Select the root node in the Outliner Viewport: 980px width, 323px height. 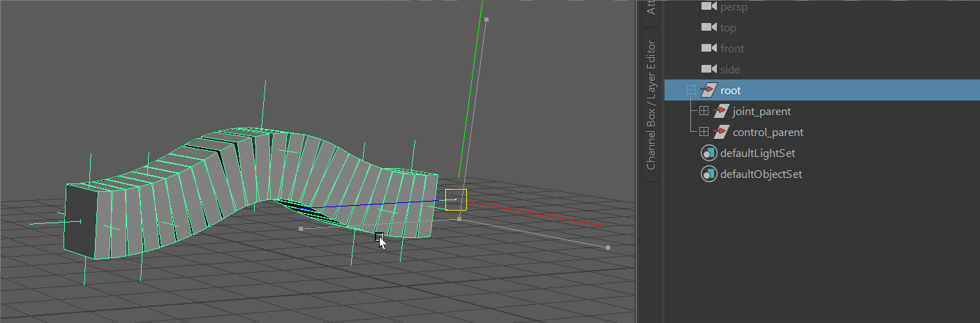click(x=822, y=90)
